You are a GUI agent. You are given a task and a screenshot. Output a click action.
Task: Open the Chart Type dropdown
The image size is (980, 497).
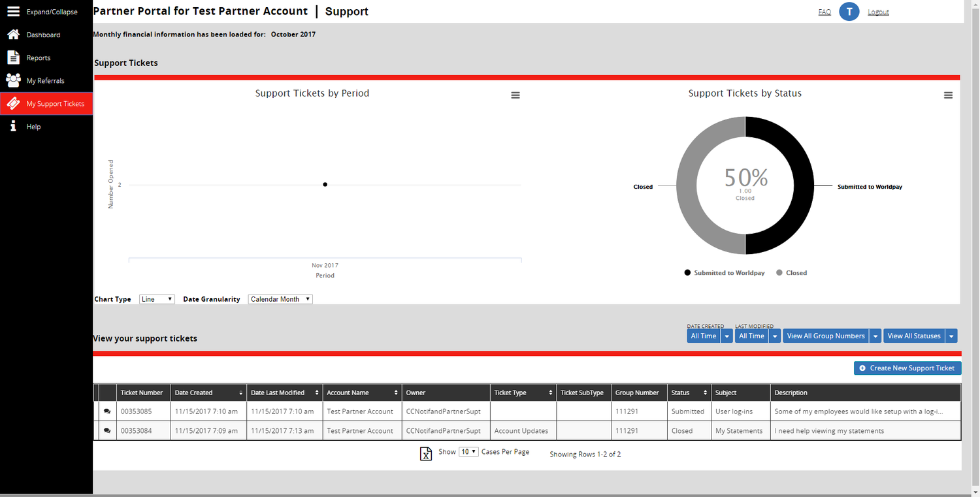pos(157,299)
